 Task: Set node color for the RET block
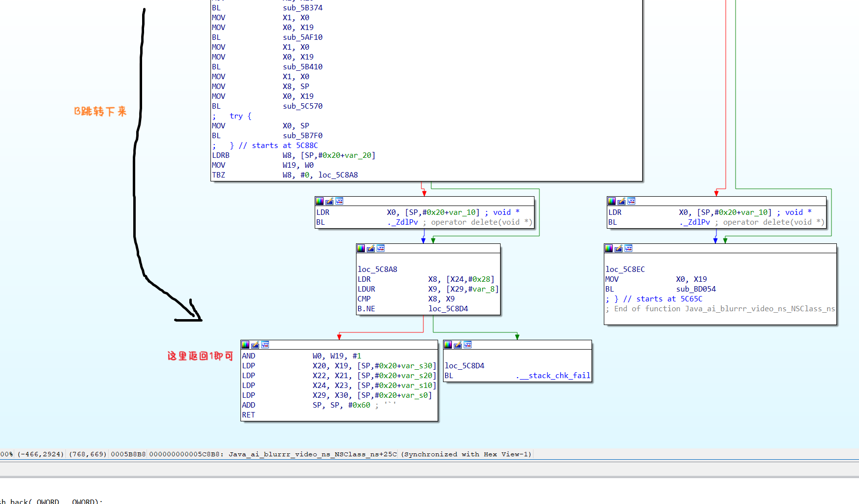point(245,345)
